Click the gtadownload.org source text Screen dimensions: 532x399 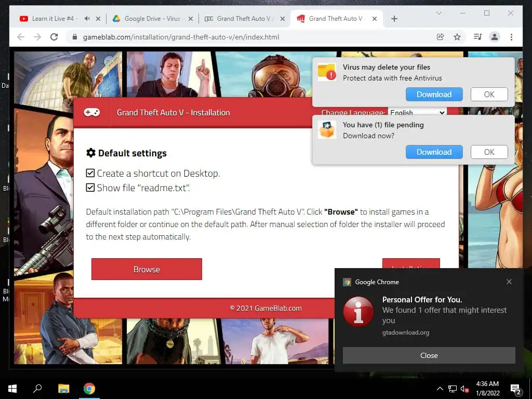[405, 332]
